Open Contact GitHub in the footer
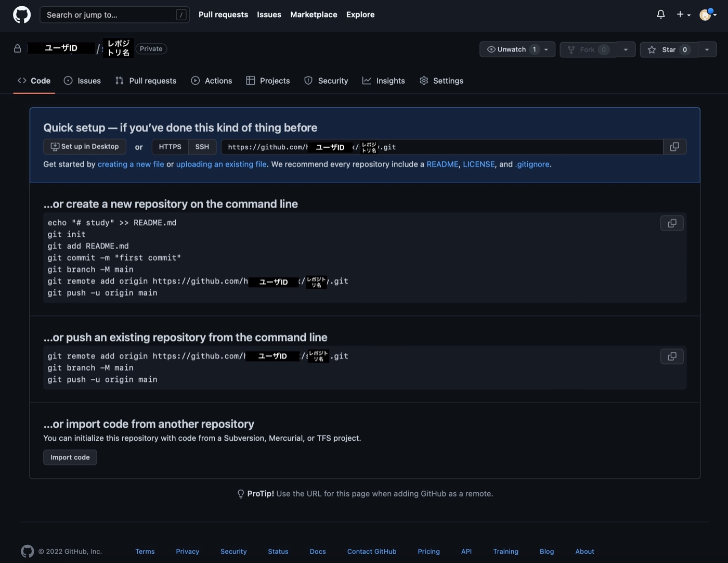This screenshot has width=728, height=563. [x=372, y=552]
